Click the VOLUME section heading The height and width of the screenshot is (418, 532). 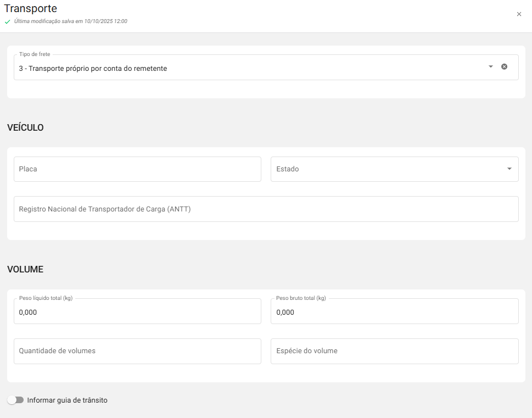tap(25, 270)
